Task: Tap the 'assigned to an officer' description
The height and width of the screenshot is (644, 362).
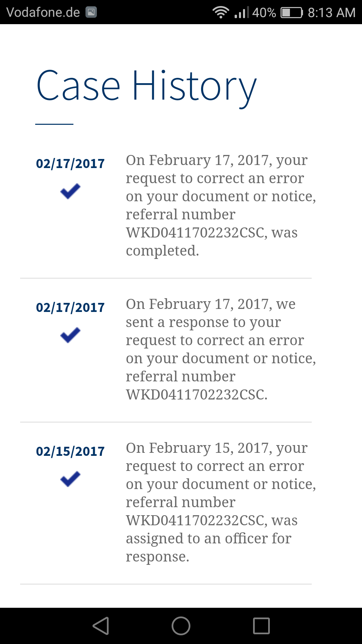Action: [221, 502]
